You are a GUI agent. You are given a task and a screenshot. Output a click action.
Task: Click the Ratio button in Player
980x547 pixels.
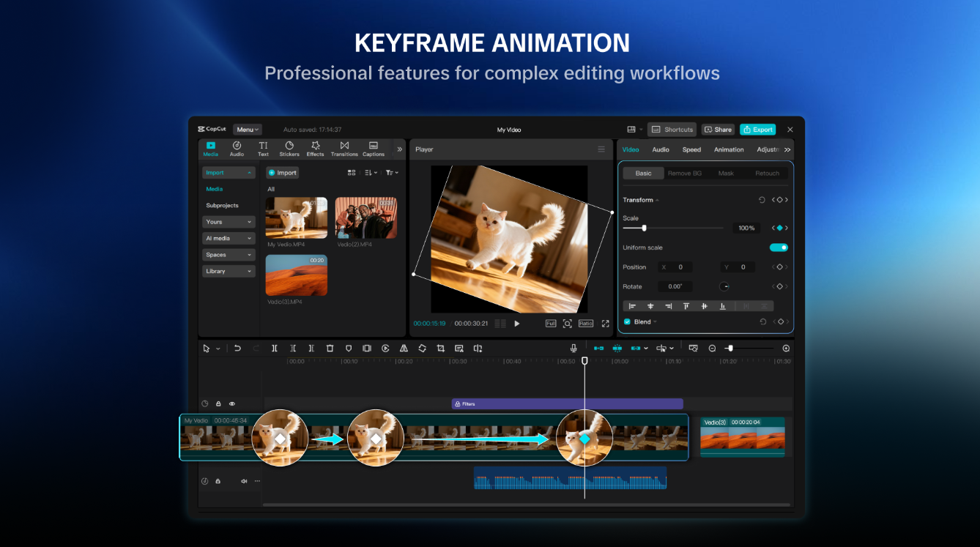586,323
